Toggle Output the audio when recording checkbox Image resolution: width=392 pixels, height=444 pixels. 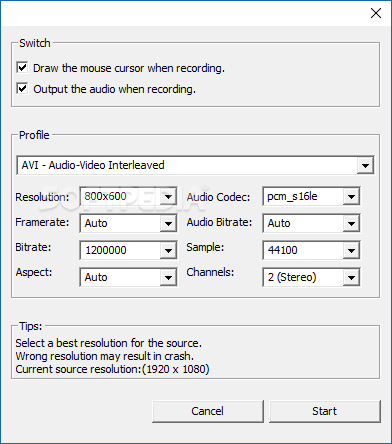tap(22, 89)
